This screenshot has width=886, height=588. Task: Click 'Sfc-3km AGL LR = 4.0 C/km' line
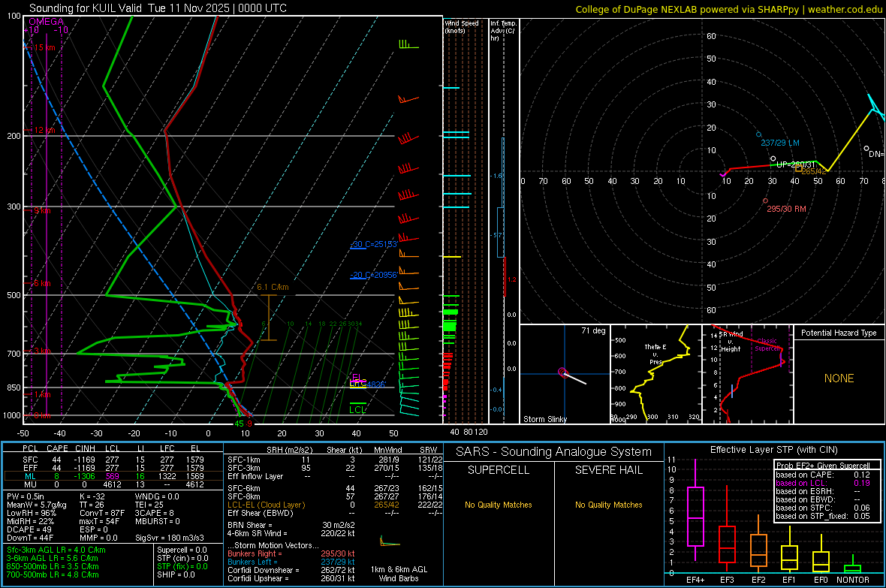click(x=56, y=550)
